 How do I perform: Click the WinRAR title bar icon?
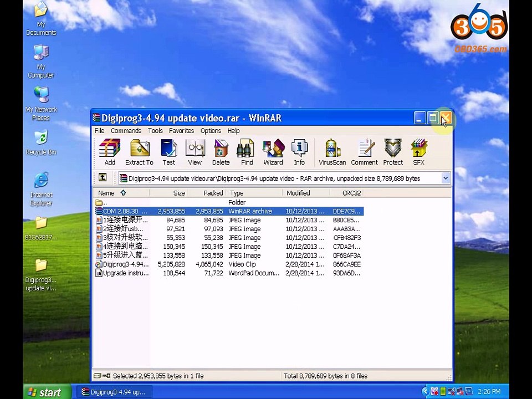point(96,117)
